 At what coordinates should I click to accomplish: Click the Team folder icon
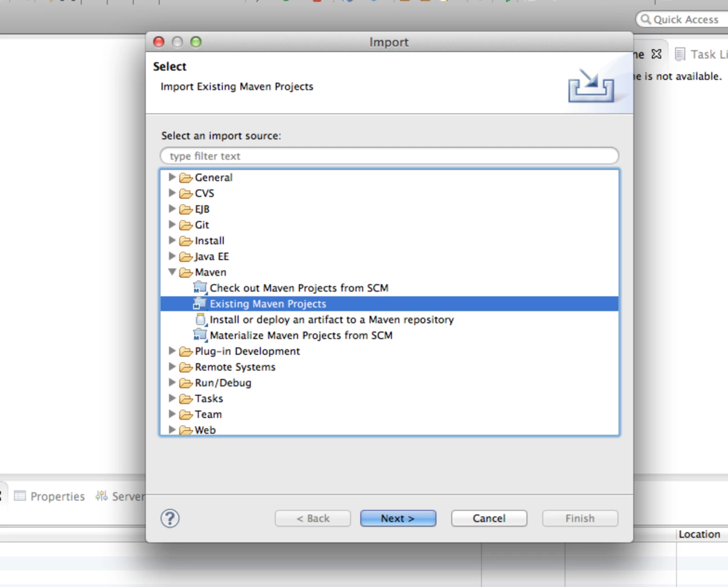[x=186, y=414]
